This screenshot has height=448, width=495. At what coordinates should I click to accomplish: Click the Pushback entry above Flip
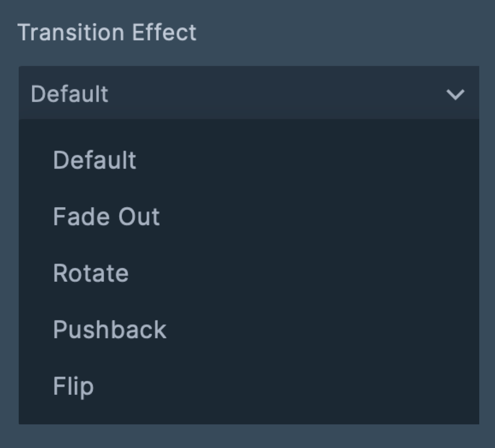click(x=109, y=330)
